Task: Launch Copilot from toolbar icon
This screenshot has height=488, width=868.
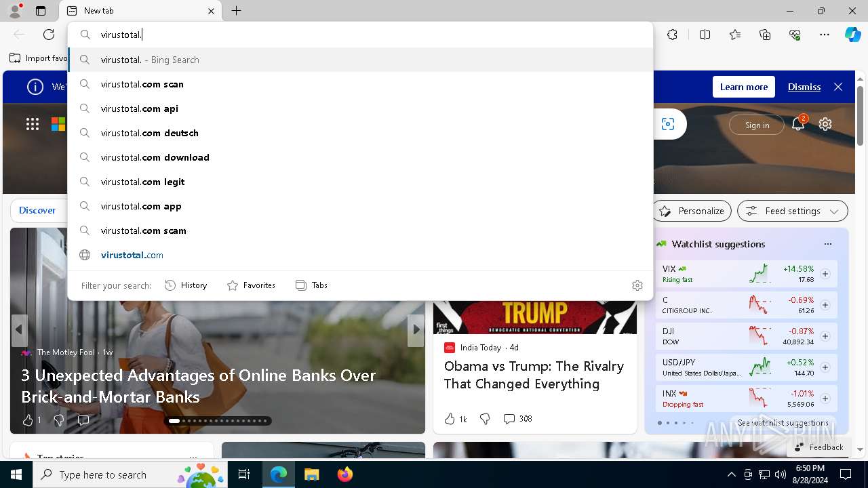Action: 852,35
